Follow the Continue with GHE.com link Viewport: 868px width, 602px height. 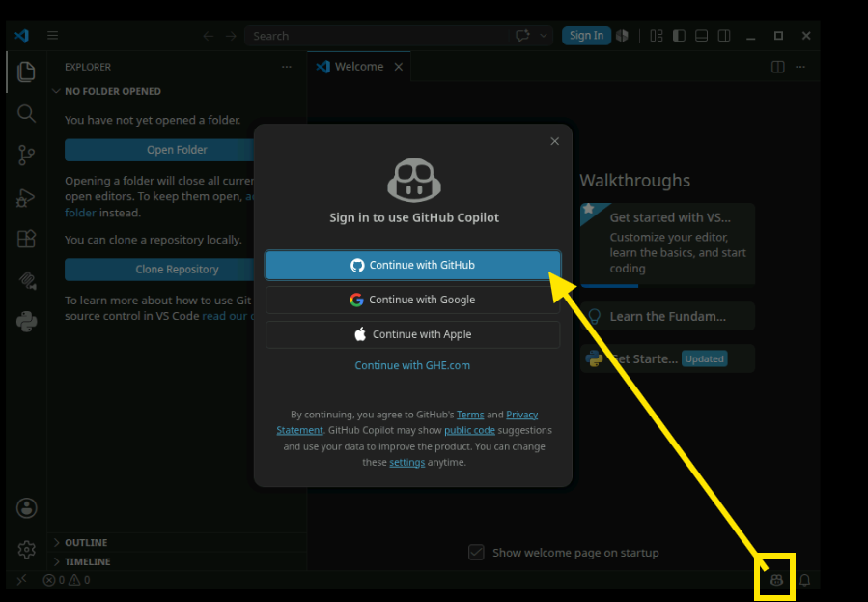pos(412,365)
